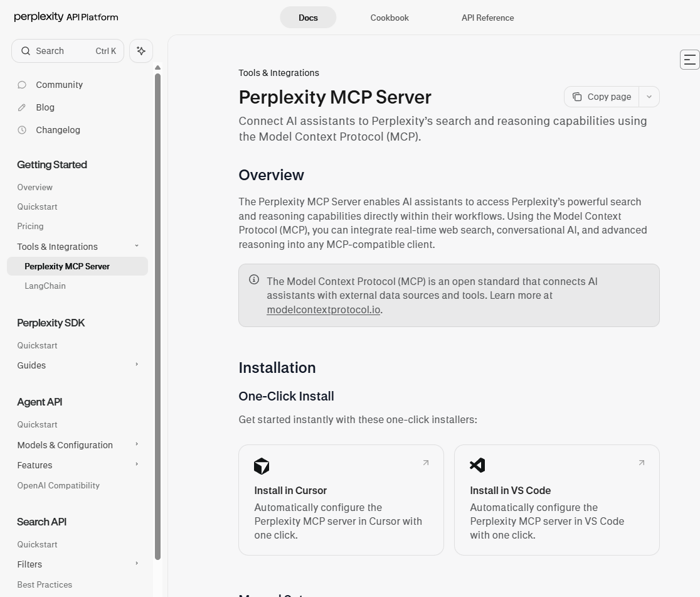Follow the modelcontextprotocol.io link
Image resolution: width=700 pixels, height=597 pixels.
coord(323,309)
